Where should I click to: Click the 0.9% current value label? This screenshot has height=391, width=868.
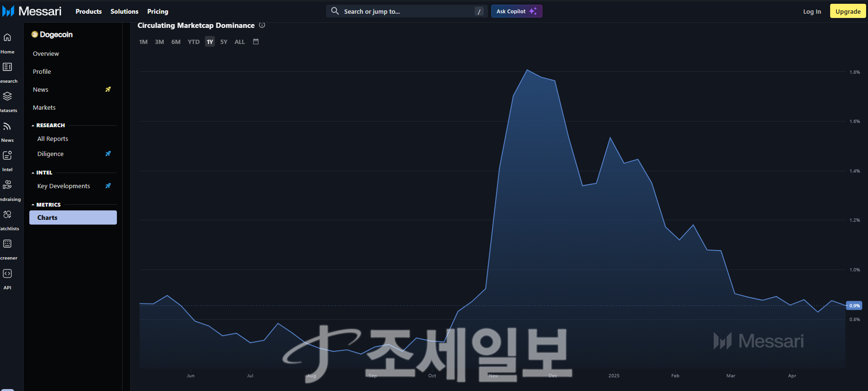(x=854, y=305)
